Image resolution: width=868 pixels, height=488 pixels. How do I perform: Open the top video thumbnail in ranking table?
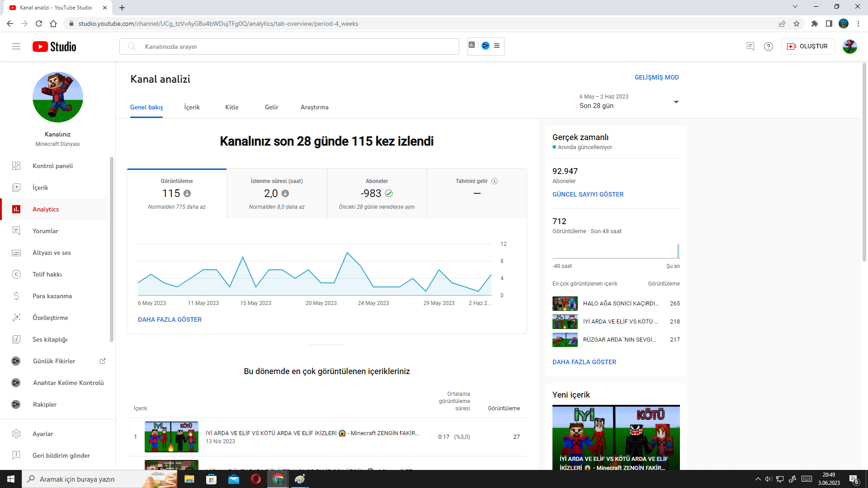[x=171, y=437]
